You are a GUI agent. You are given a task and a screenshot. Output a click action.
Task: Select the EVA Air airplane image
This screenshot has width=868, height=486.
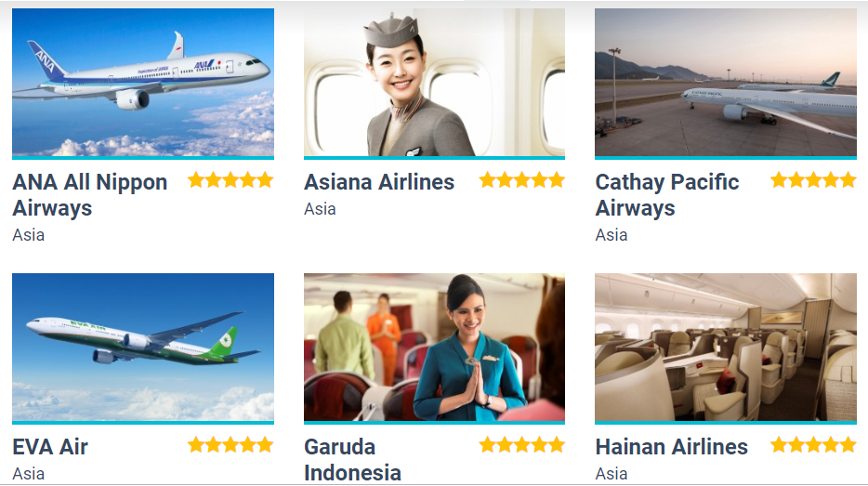(x=143, y=347)
